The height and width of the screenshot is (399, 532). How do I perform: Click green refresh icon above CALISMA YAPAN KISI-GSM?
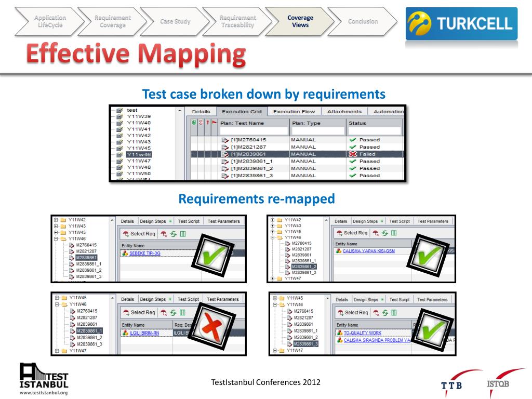click(x=385, y=233)
